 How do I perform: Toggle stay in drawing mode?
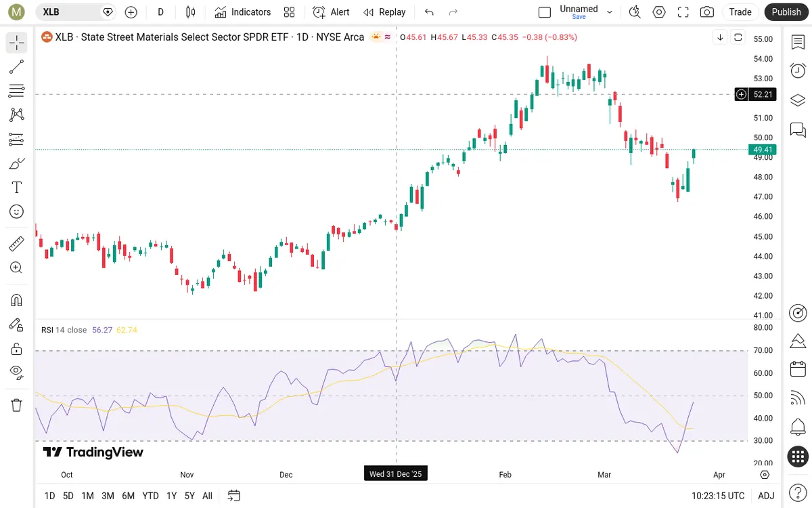tap(17, 324)
